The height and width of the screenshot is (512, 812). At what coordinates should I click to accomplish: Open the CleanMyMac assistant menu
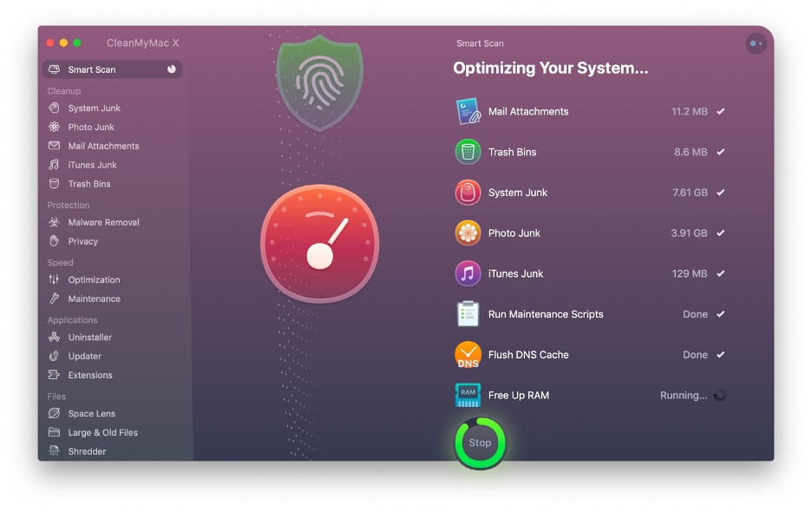point(755,43)
